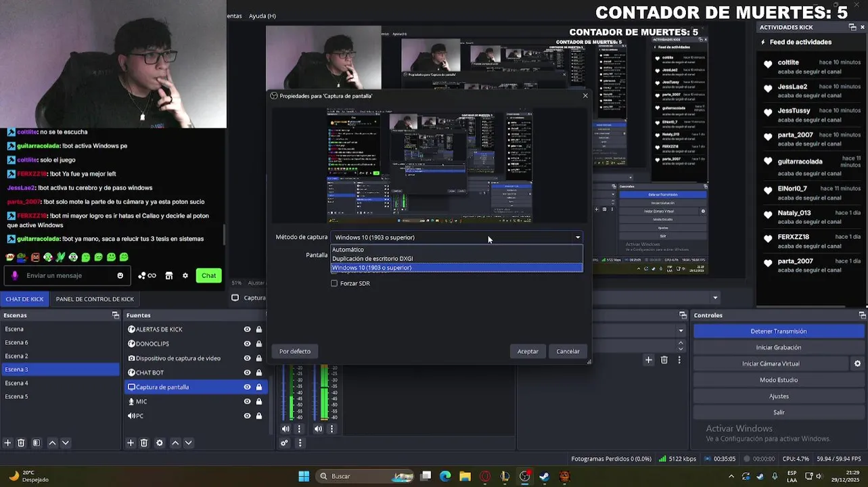Pop out the Controles dock panel
The height and width of the screenshot is (487, 868).
pos(862,315)
